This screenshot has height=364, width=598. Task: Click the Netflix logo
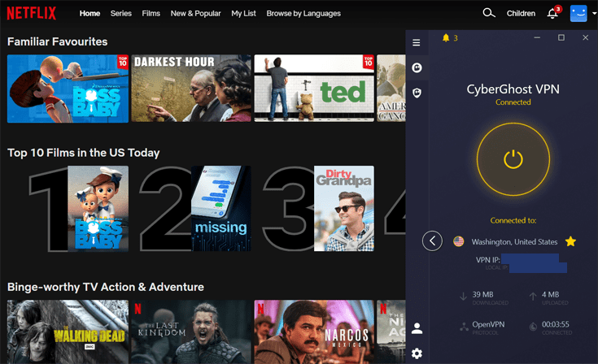tap(32, 13)
